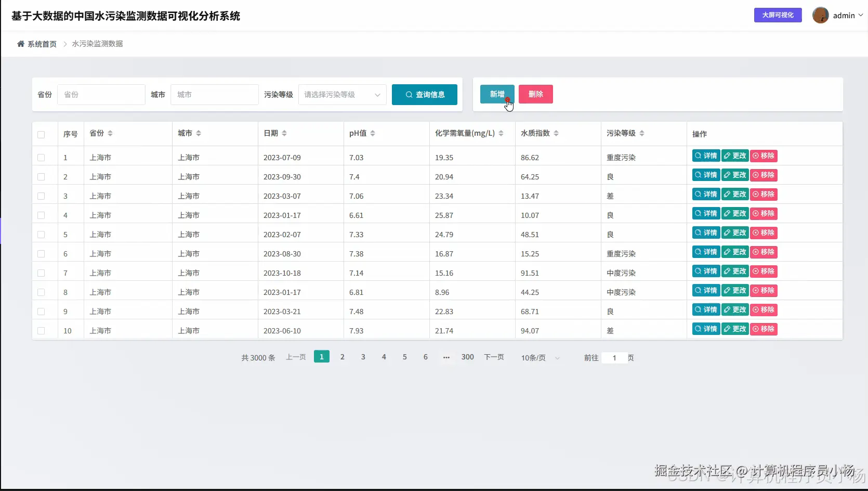Sort by the 水质指数 column sort arrows

(556, 134)
